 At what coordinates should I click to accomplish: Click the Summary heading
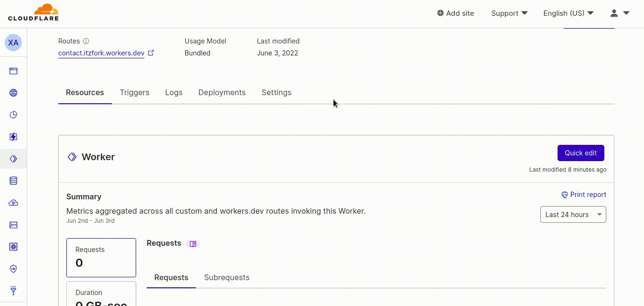point(84,197)
